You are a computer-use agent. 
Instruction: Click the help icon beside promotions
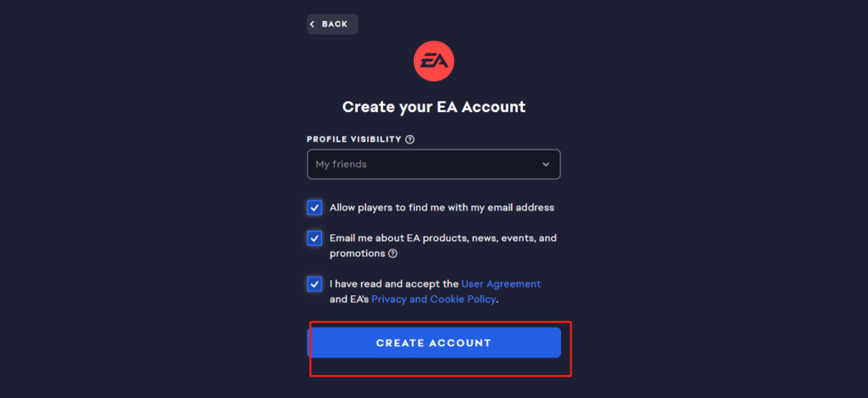[392, 254]
